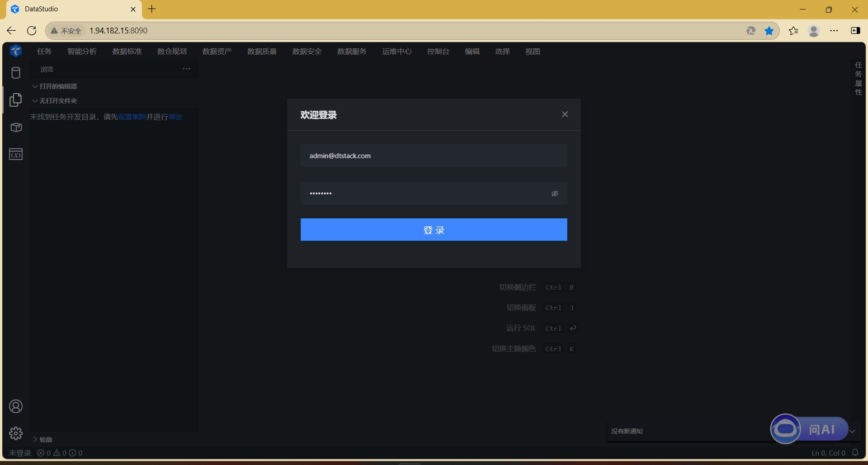Image resolution: width=868 pixels, height=465 pixels.
Task: Open the function (x) sidebar icon
Action: click(16, 155)
